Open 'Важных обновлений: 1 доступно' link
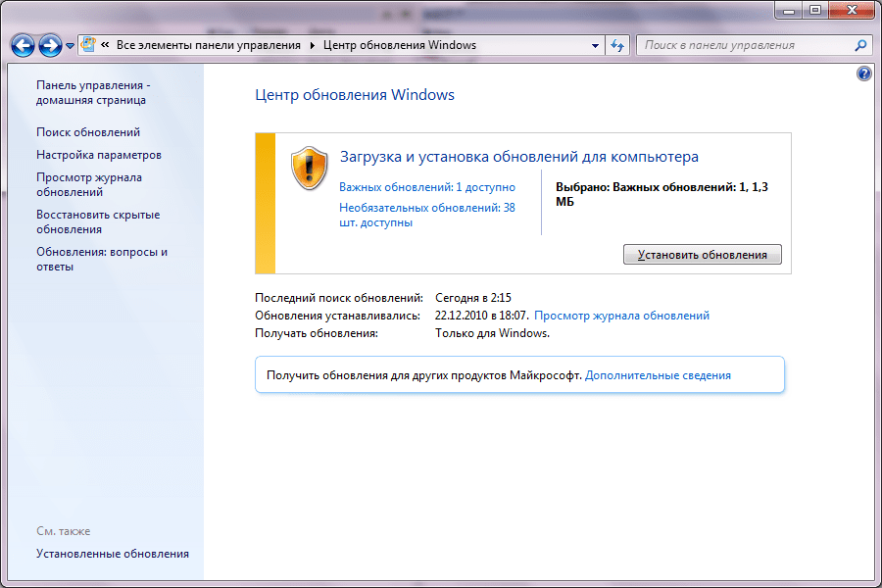The width and height of the screenshot is (882, 588). coord(427,187)
